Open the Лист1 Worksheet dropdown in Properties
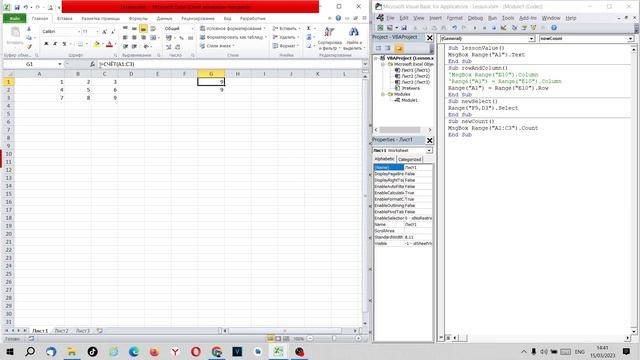The image size is (640, 360). point(429,151)
